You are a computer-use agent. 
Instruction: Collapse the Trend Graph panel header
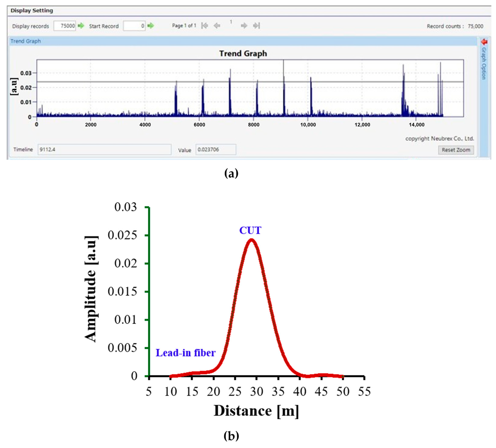tap(26, 41)
